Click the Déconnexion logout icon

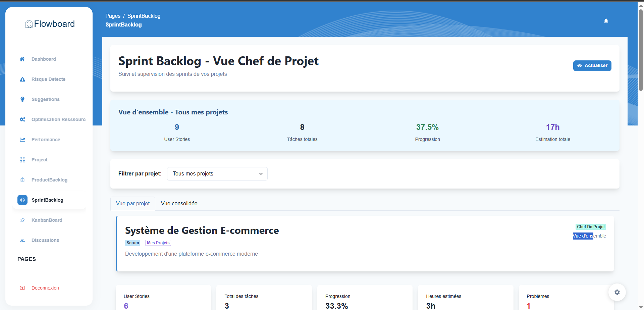[x=22, y=288]
